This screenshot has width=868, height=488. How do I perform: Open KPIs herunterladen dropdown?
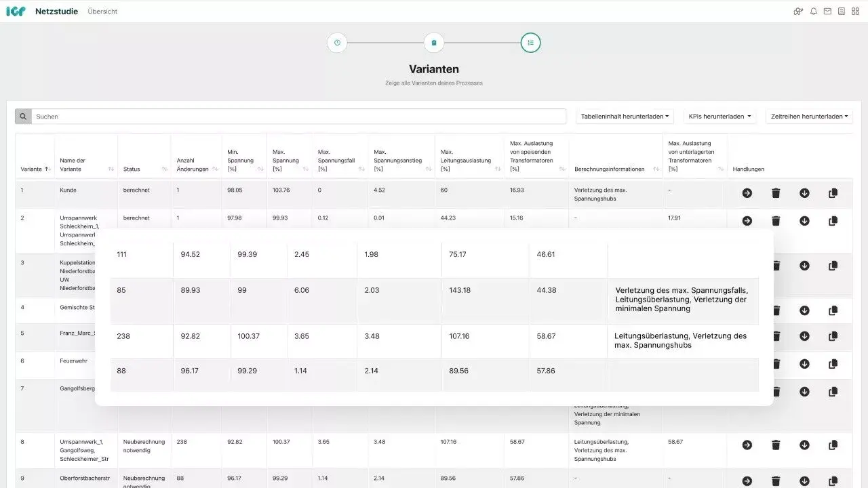point(719,117)
